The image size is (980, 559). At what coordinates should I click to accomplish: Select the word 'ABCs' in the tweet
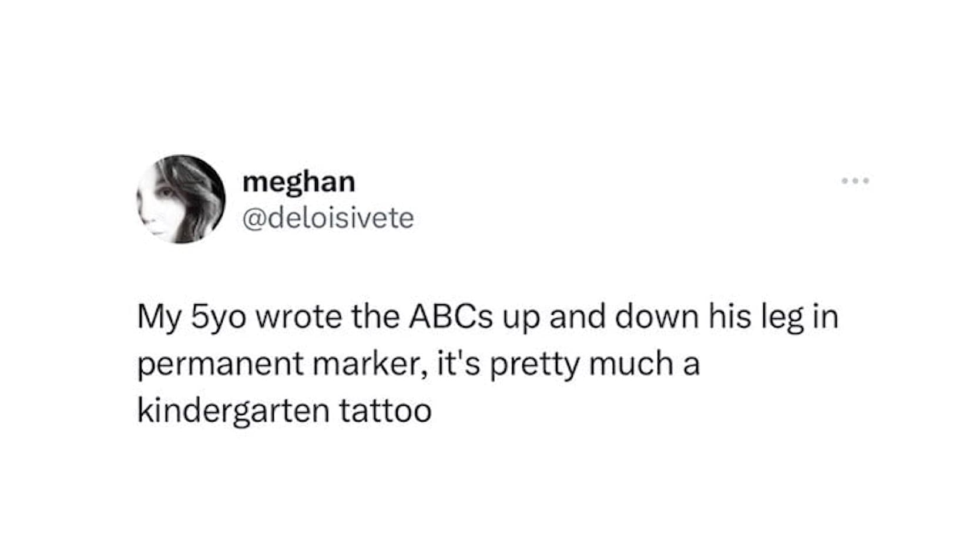pos(451,317)
